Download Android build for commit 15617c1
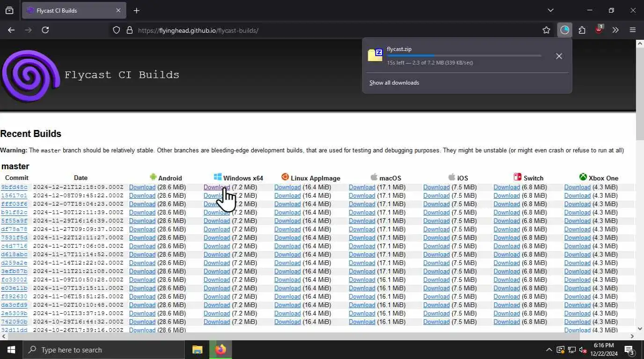644x359 pixels. coord(142,195)
